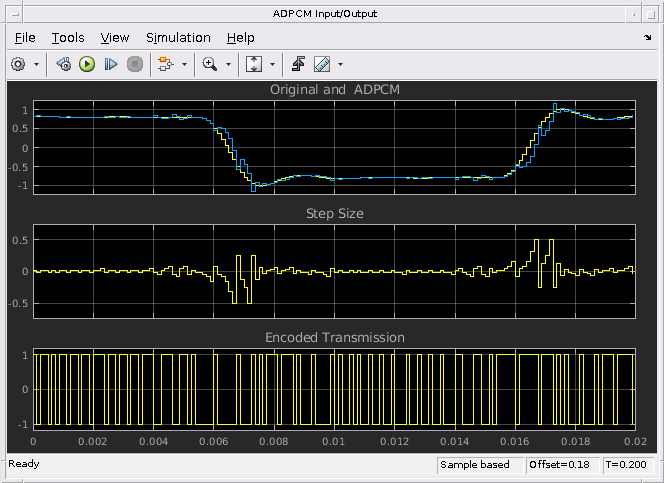Click the dock scope arrow icon
664x483 pixels.
click(647, 38)
